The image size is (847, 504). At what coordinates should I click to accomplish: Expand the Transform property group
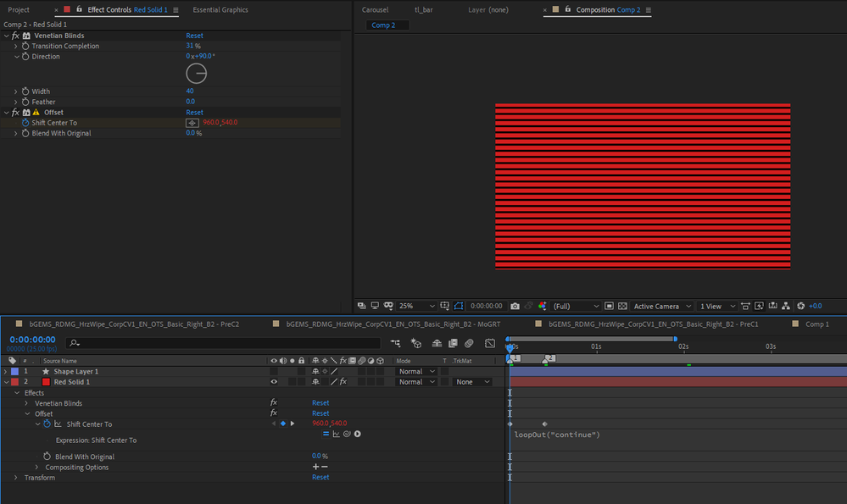point(16,478)
